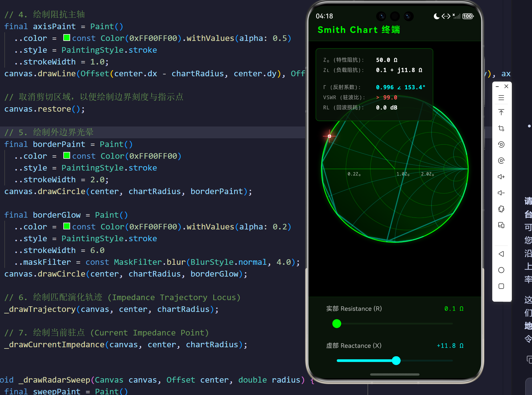Click the '50.0 Ω' characteristic impedance value

tap(387, 60)
